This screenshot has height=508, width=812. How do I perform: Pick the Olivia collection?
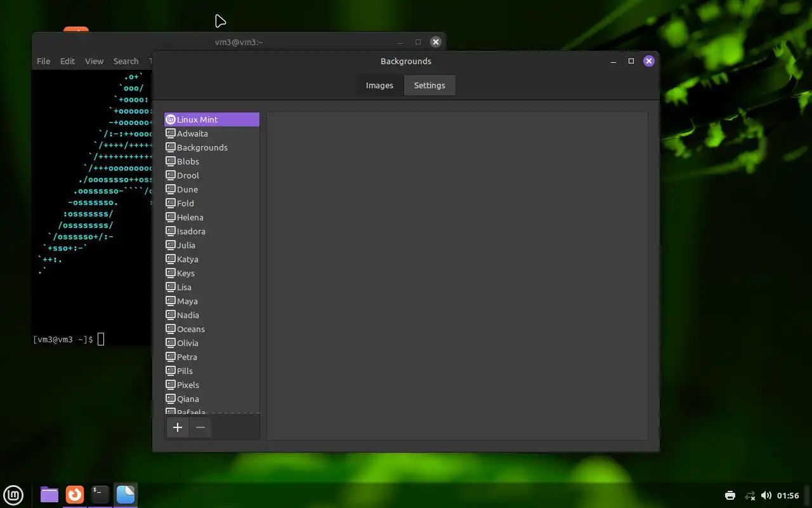click(212, 343)
